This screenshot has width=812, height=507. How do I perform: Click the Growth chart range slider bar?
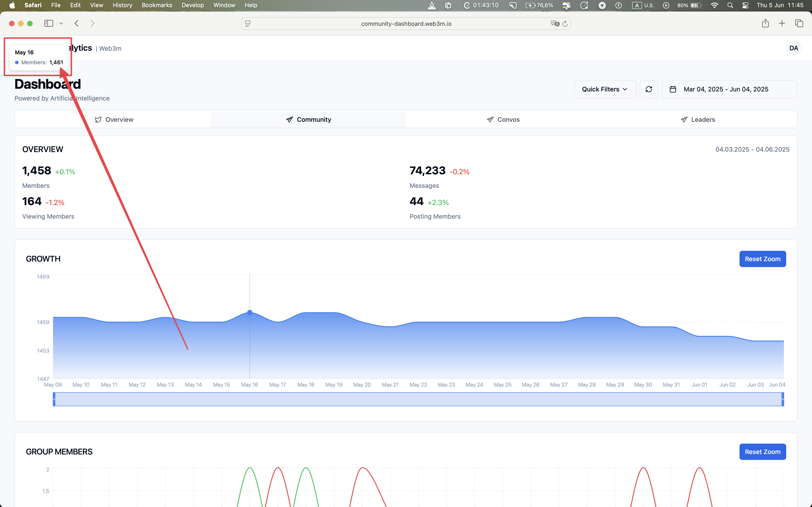coord(418,399)
